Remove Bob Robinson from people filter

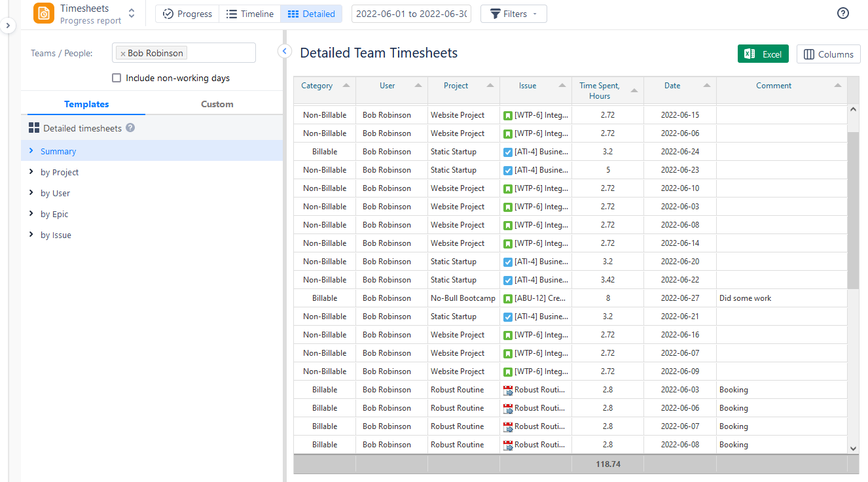[123, 54]
